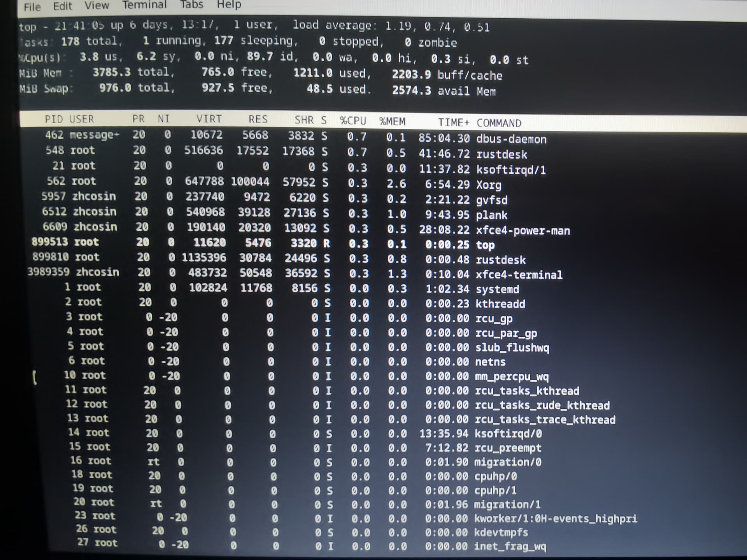Open the Tabs menu
747x560 pixels.
pyautogui.click(x=191, y=4)
